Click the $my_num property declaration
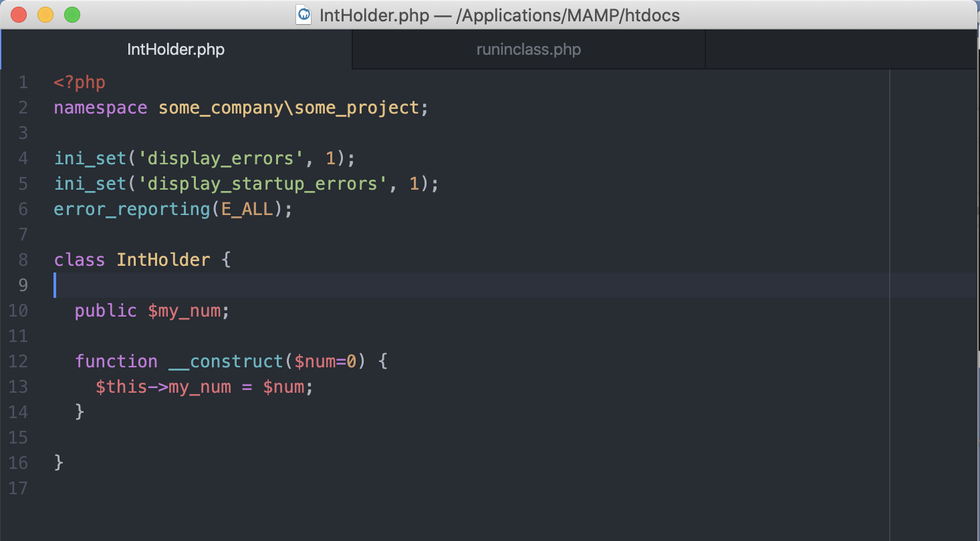 (188, 311)
